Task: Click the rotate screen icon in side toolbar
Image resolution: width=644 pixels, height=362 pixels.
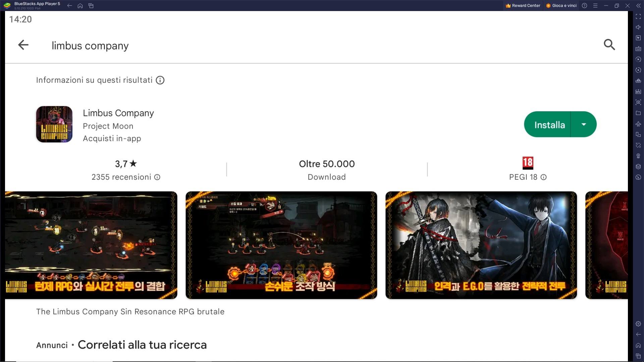Action: pyautogui.click(x=638, y=134)
